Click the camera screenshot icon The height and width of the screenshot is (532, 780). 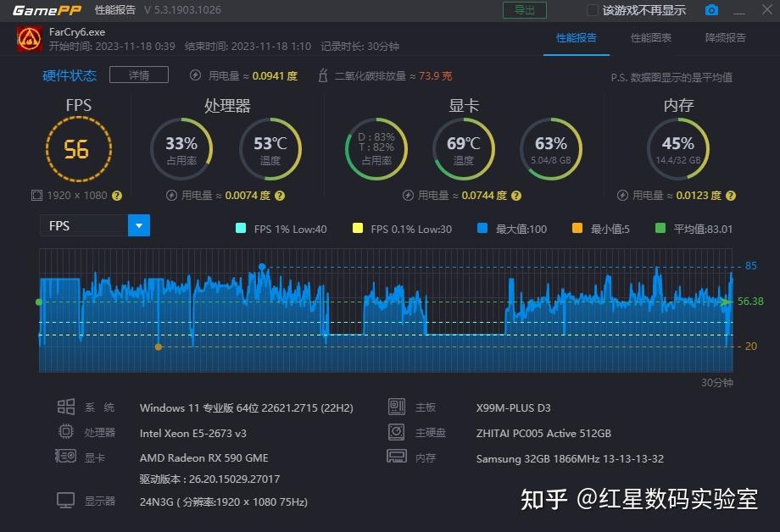pos(712,10)
